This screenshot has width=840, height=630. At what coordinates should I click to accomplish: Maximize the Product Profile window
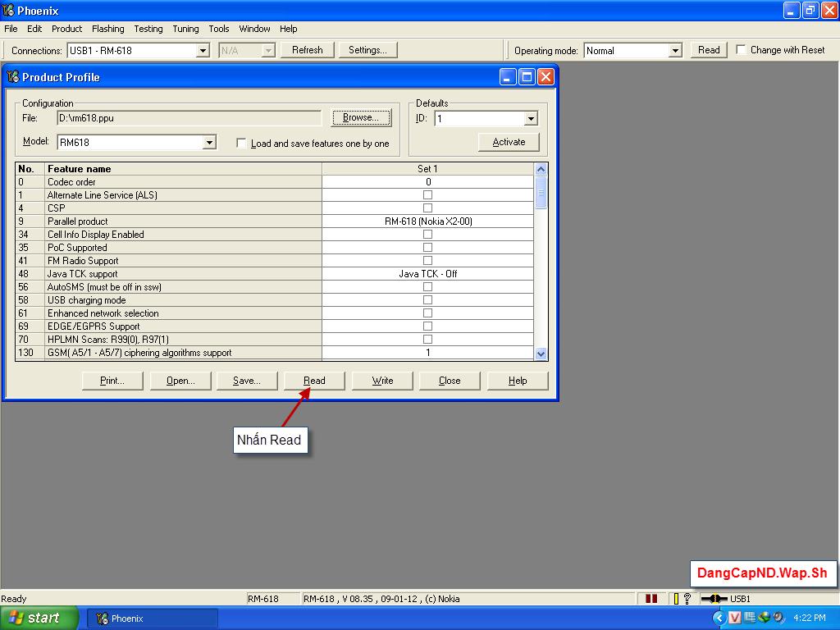click(527, 77)
